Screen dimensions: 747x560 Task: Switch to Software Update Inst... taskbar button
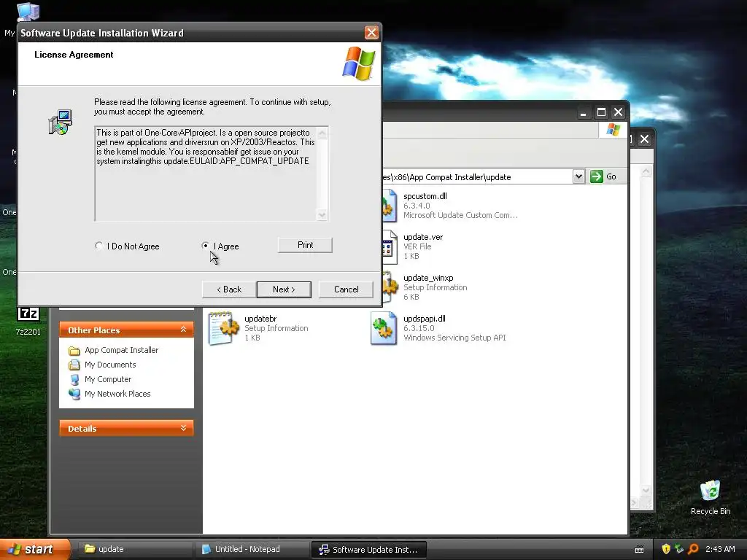368,550
